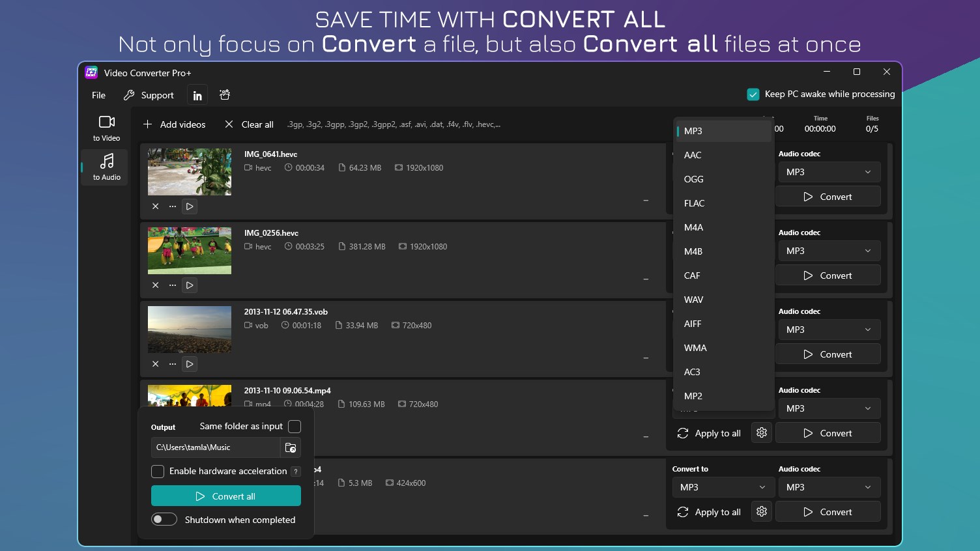Viewport: 980px width, 551px height.
Task: Select OGG in format list
Action: [723, 179]
